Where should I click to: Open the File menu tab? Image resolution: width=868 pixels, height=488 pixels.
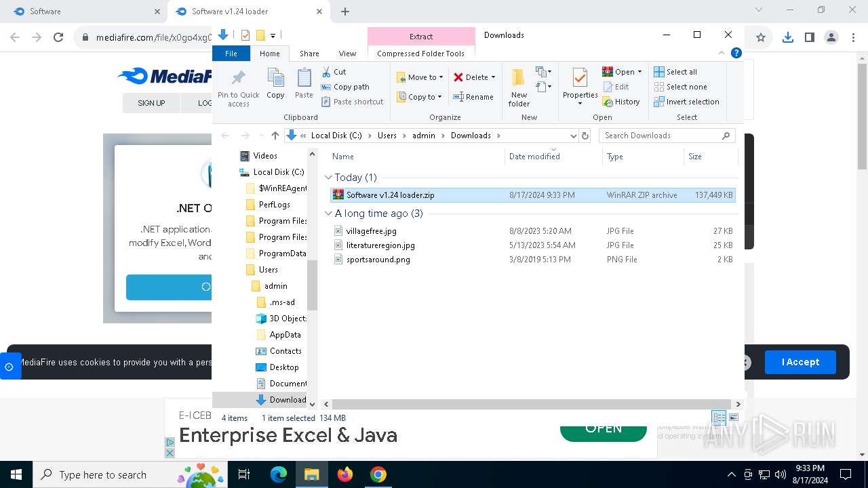(231, 54)
